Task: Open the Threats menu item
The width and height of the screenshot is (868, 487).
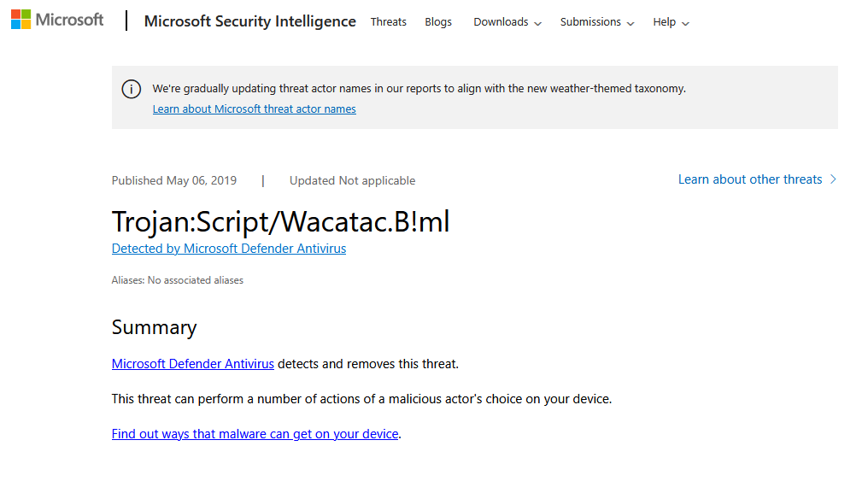Action: coord(388,21)
